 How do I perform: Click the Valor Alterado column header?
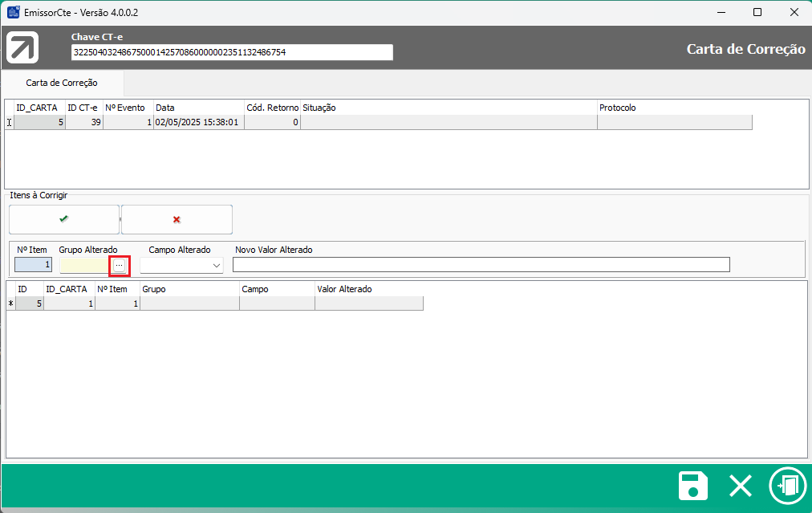pos(367,289)
